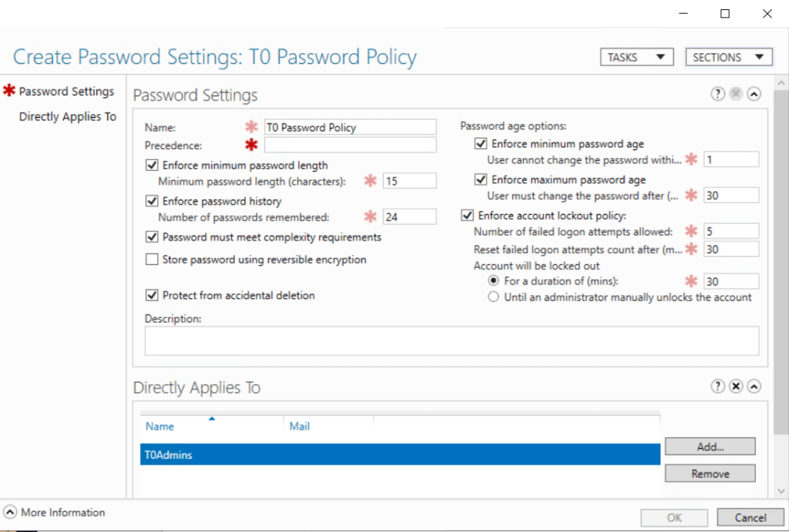The width and height of the screenshot is (789, 532).
Task: Toggle Enforce account lockout policy checkbox
Action: [467, 216]
